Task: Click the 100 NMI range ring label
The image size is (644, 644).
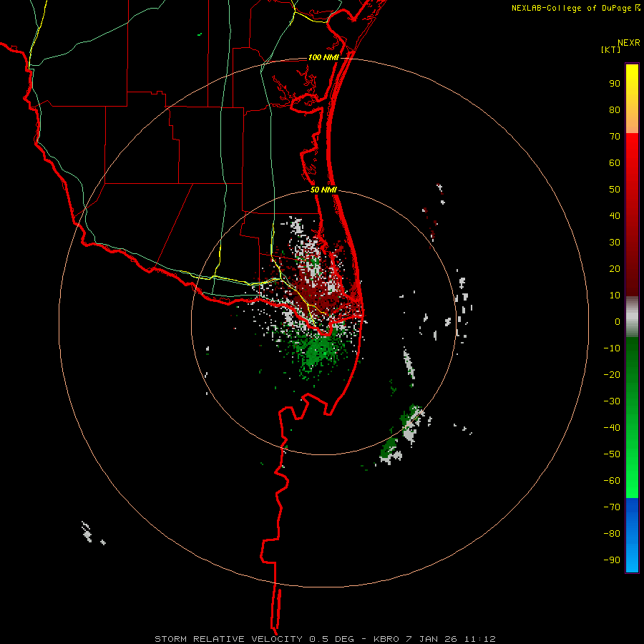Action: tap(323, 57)
